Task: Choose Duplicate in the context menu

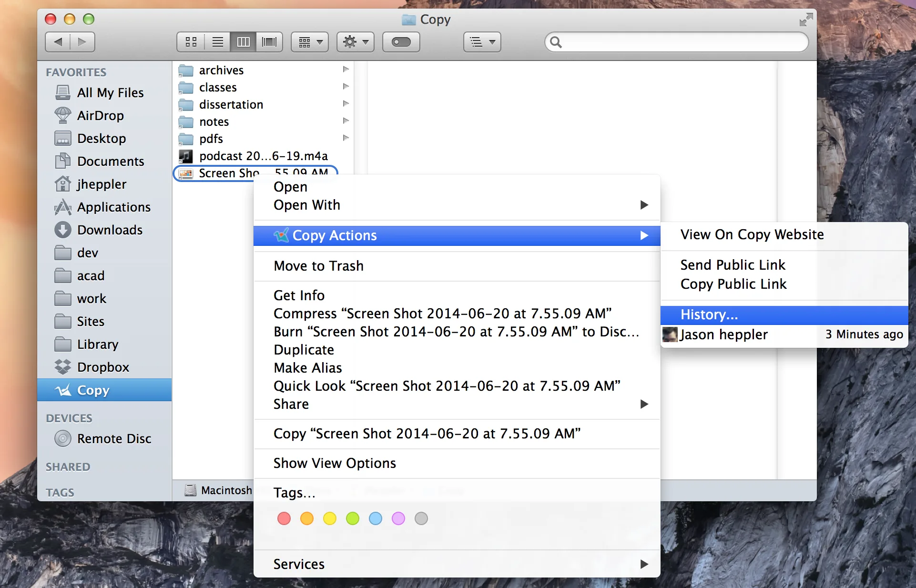Action: pyautogui.click(x=457, y=350)
